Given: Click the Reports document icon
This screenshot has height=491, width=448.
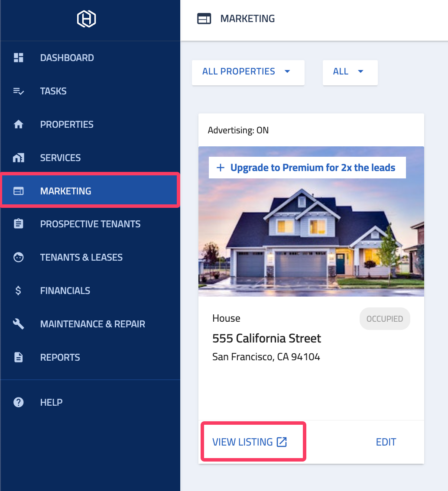Looking at the screenshot, I should coord(19,357).
